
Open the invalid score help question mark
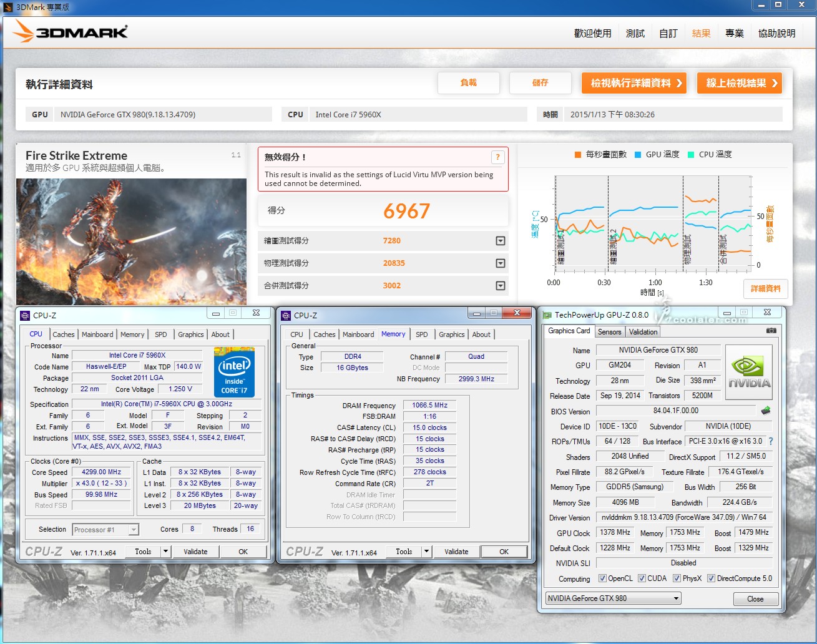click(x=497, y=157)
